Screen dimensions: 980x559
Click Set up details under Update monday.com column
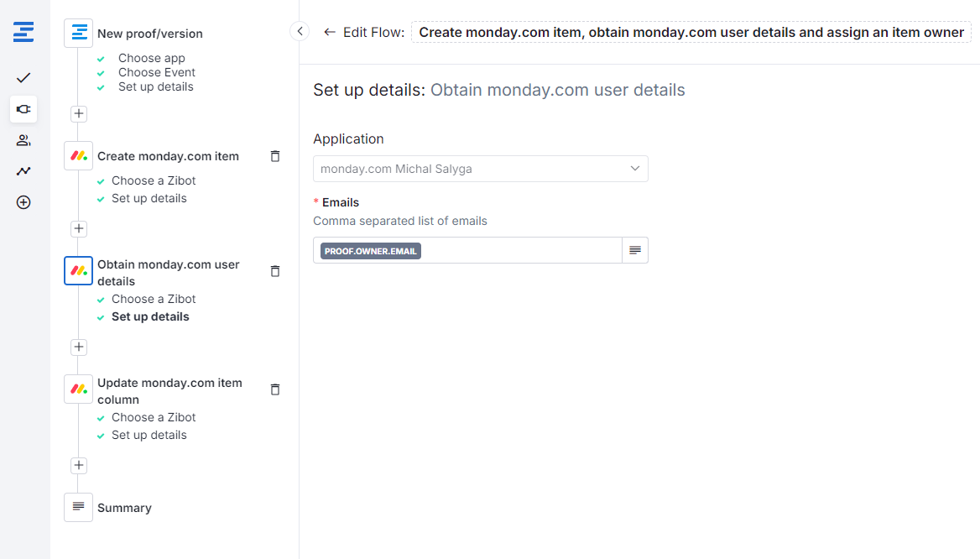coord(149,435)
